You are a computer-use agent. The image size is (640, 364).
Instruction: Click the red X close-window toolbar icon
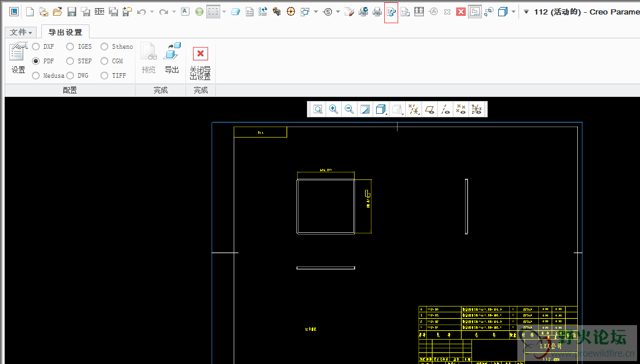461,12
